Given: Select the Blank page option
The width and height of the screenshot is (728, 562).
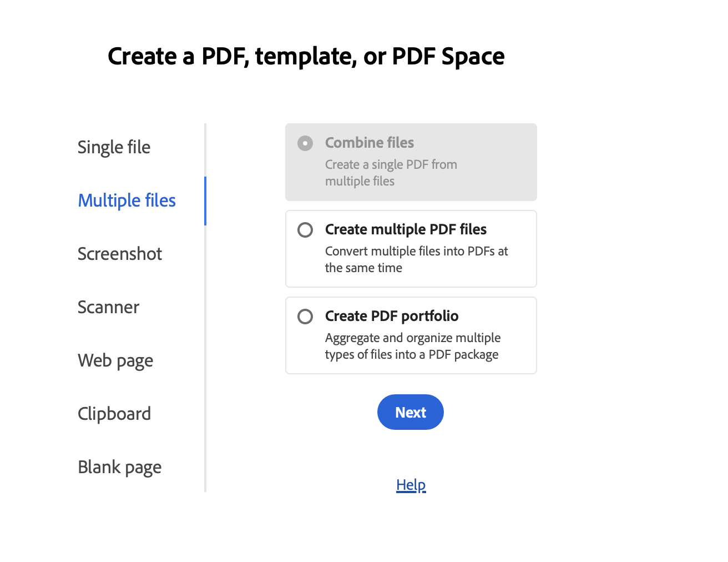Looking at the screenshot, I should point(119,466).
